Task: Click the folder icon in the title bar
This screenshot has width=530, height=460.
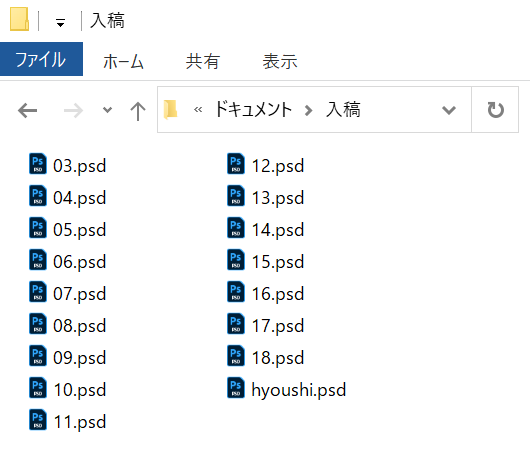Action: pos(20,20)
